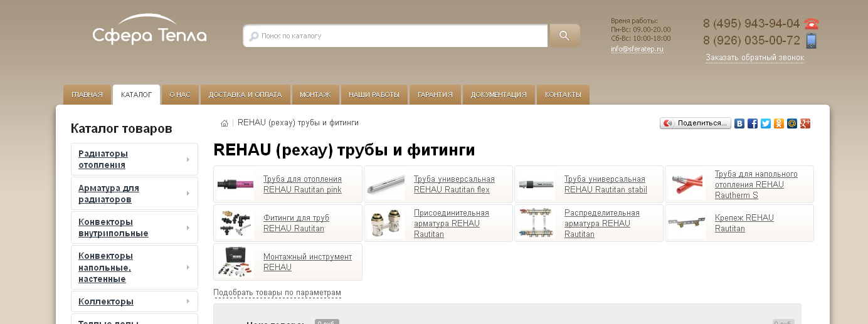The image size is (868, 324).
Task: Open the НАШИ РАБОТЫ tab
Action: click(374, 95)
